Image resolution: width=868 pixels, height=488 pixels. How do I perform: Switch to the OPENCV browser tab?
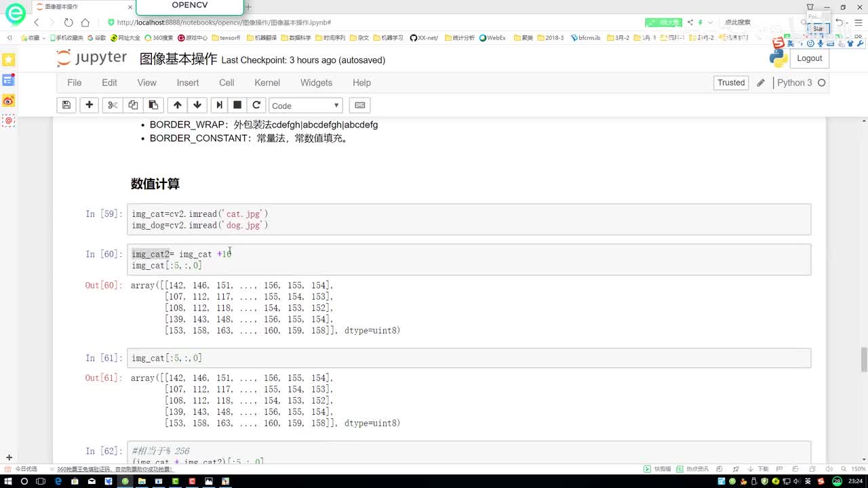190,6
